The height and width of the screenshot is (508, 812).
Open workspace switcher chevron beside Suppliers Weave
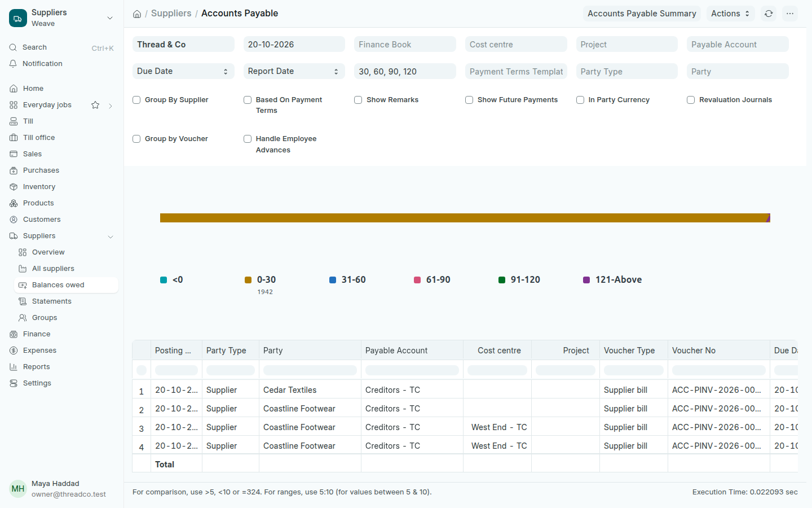tap(110, 18)
